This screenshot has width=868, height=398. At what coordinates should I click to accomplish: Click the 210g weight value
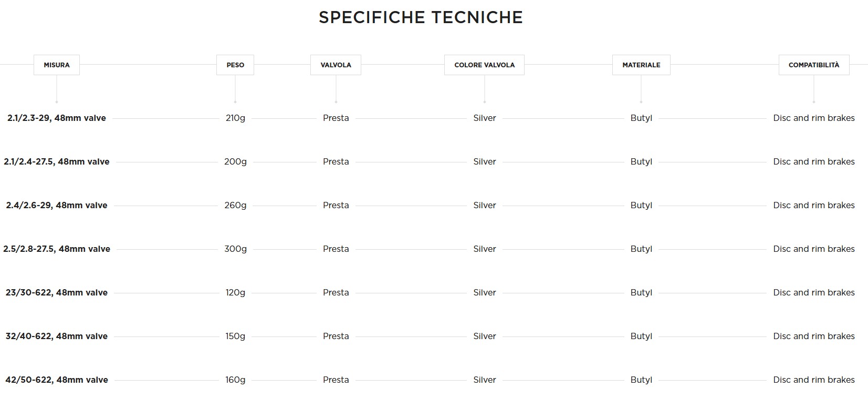[x=235, y=118]
